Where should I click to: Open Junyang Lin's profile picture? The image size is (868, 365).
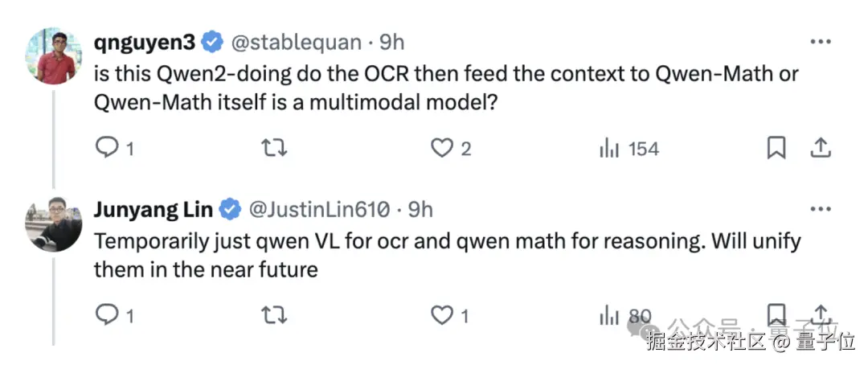[53, 224]
